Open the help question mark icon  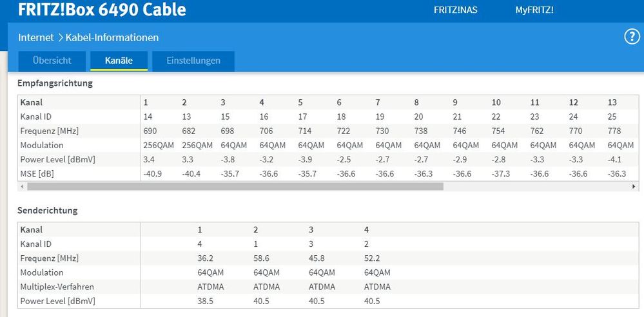pyautogui.click(x=632, y=37)
